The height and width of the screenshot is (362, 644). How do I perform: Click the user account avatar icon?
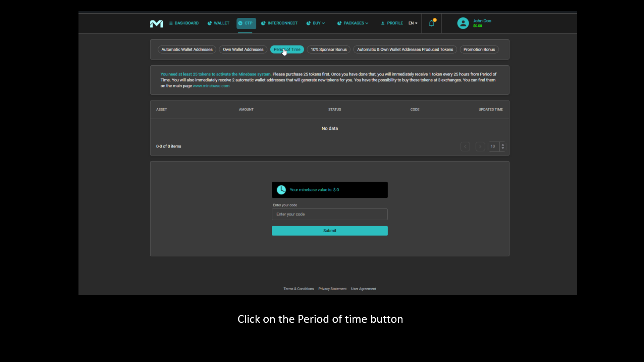click(463, 23)
